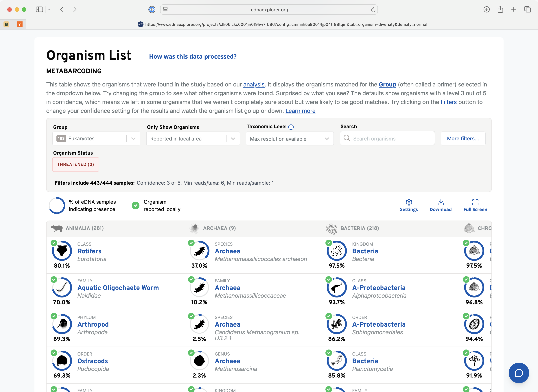Open Only Show Organisms dropdown
The width and height of the screenshot is (538, 392).
pos(193,139)
